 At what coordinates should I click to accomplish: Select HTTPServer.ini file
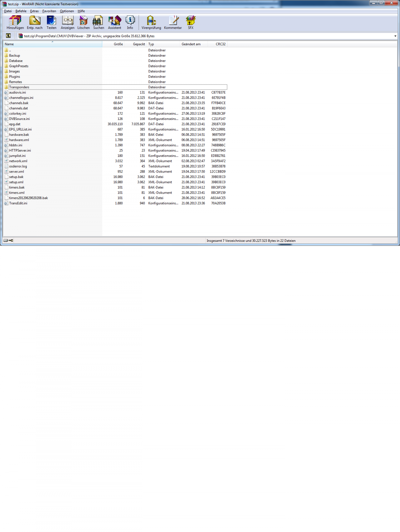coord(115,151)
